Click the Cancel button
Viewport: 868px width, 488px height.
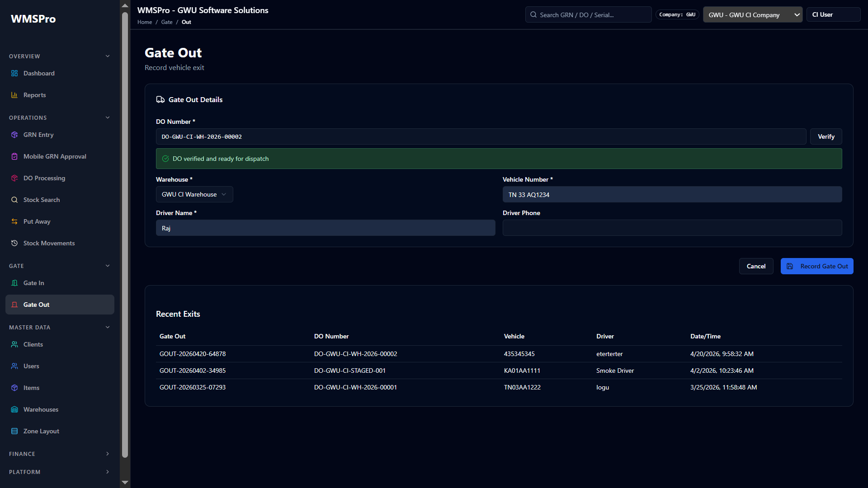(x=756, y=266)
